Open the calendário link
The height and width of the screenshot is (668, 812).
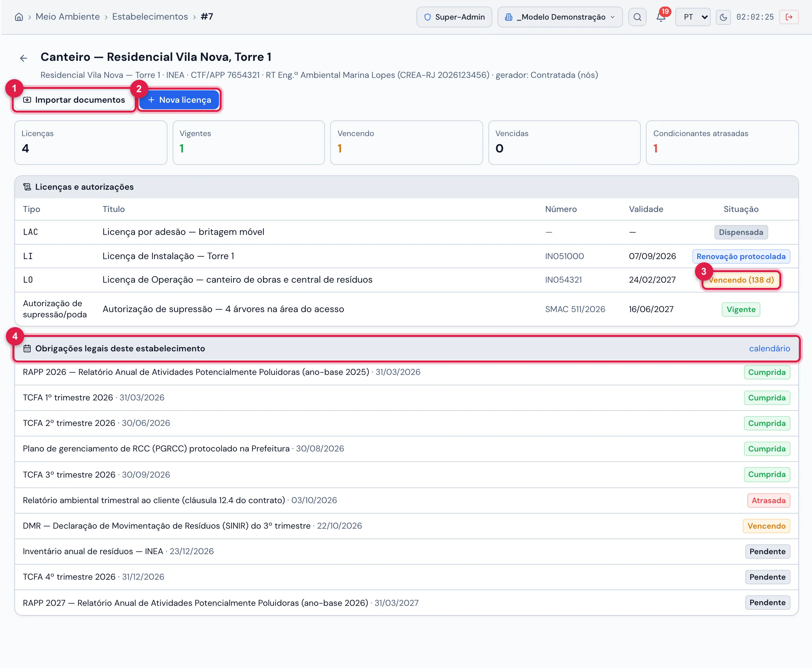pyautogui.click(x=769, y=349)
